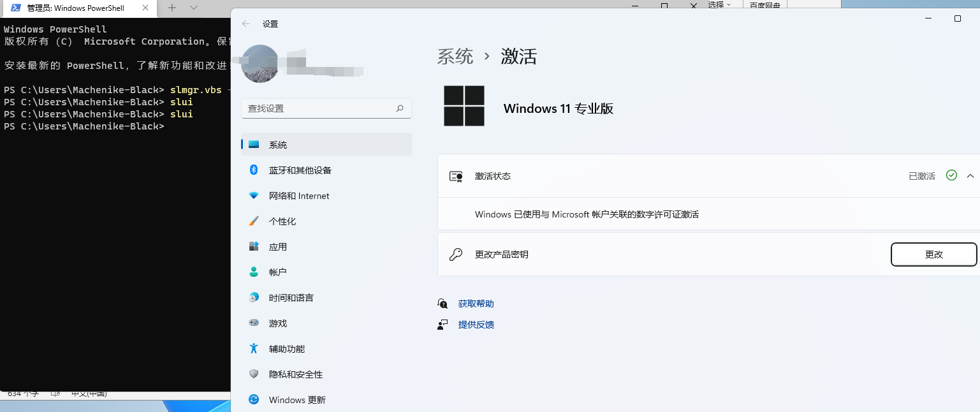
Task: Click the gamepad icon beside 游戏
Action: point(254,323)
